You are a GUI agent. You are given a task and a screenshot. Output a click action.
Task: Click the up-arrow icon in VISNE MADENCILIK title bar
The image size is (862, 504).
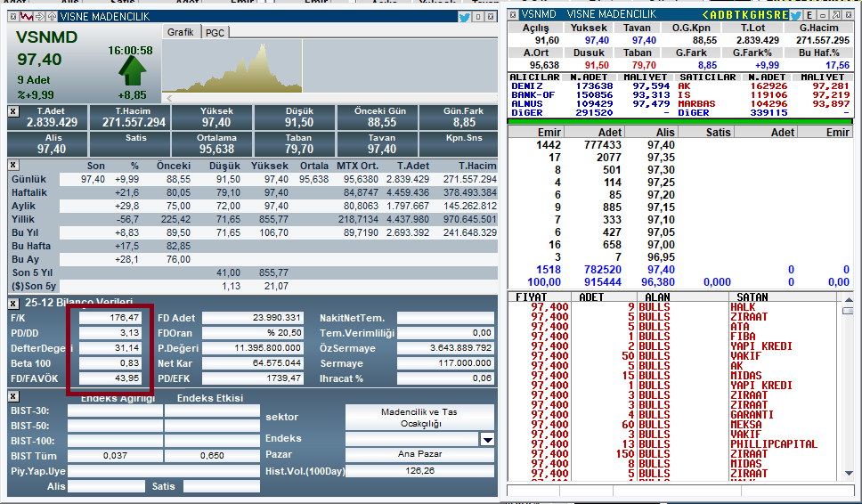point(51,17)
